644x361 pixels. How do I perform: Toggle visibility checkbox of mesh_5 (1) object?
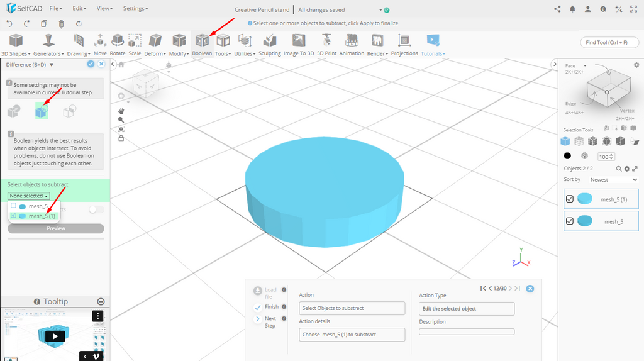click(570, 199)
